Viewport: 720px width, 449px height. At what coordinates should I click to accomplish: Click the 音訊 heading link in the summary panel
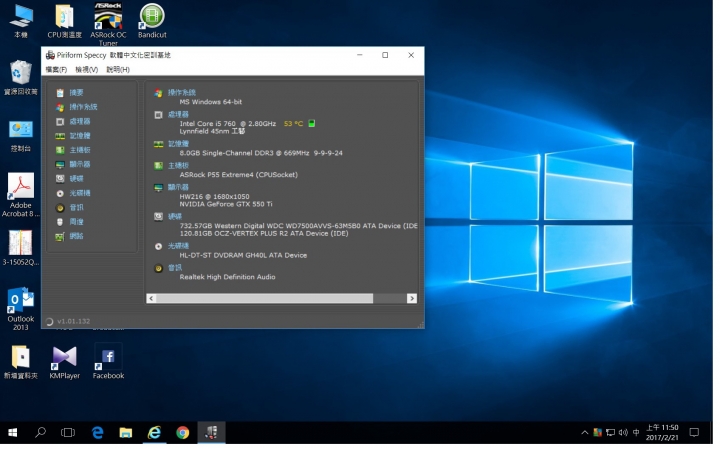coord(175,268)
